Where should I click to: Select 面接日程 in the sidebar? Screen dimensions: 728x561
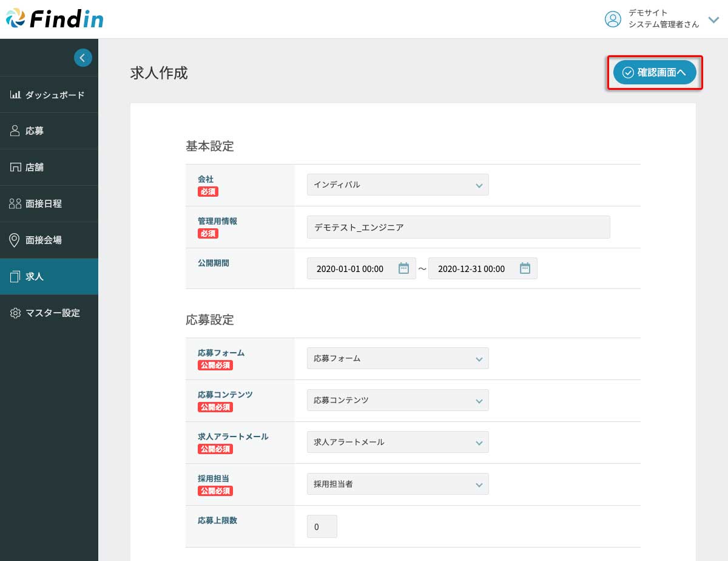[43, 204]
